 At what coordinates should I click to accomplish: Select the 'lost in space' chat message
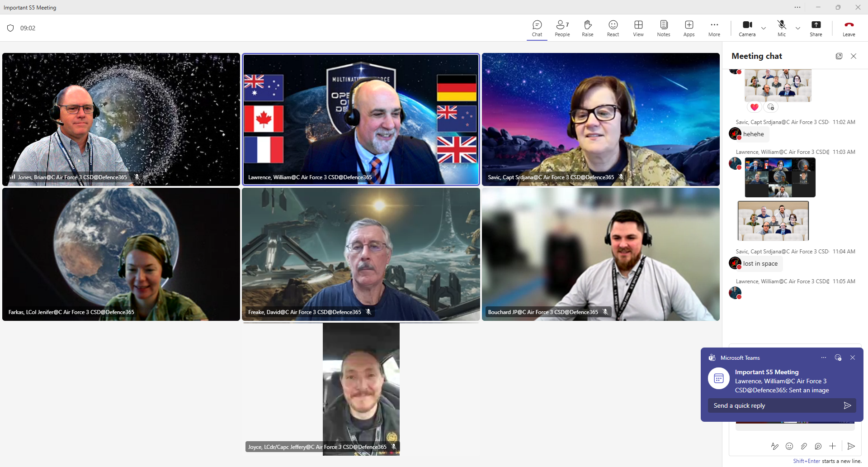pyautogui.click(x=760, y=264)
